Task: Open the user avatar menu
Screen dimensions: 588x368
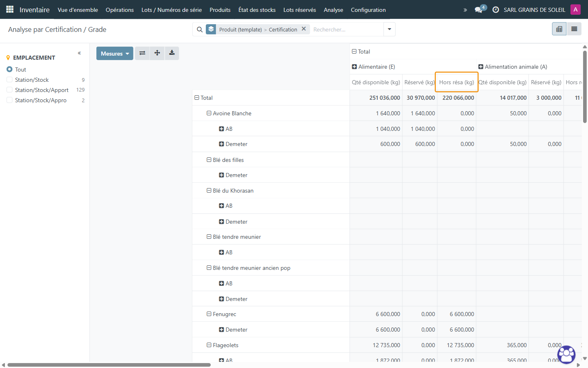Action: 576,9
